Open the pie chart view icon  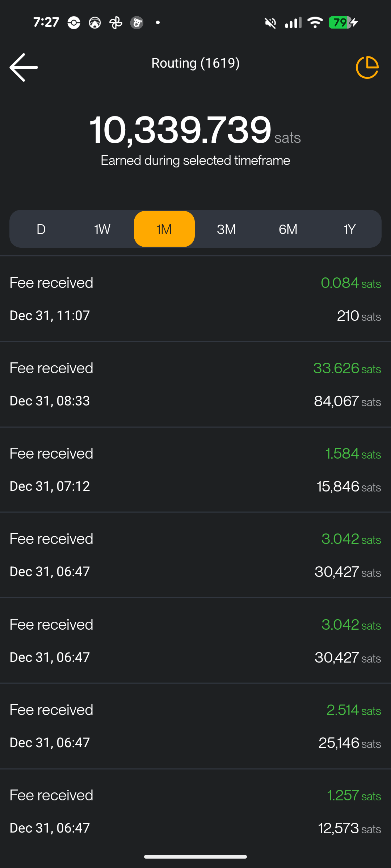click(367, 67)
